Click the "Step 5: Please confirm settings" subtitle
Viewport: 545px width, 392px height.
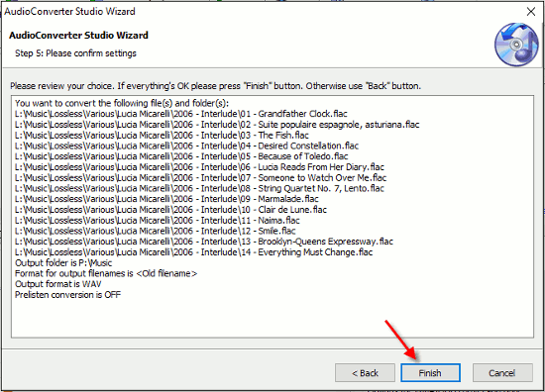pos(75,53)
